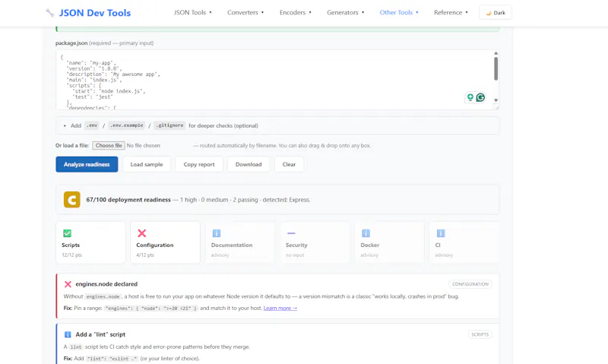Image resolution: width=608 pixels, height=364 pixels.
Task: Click the textarea scrollbar thumb
Action: [x=496, y=68]
